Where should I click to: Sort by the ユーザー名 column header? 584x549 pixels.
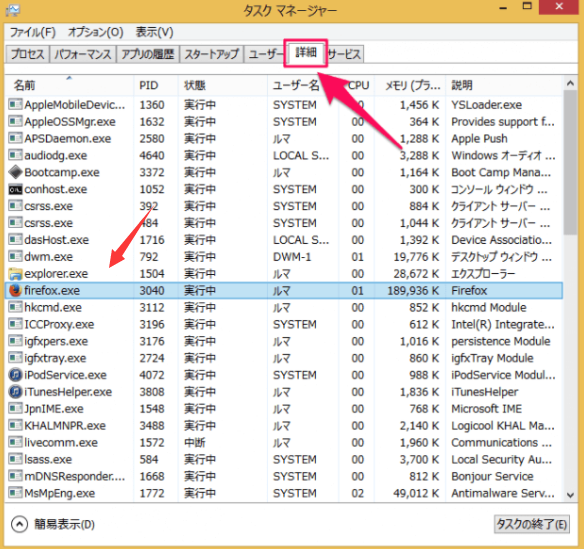[302, 85]
